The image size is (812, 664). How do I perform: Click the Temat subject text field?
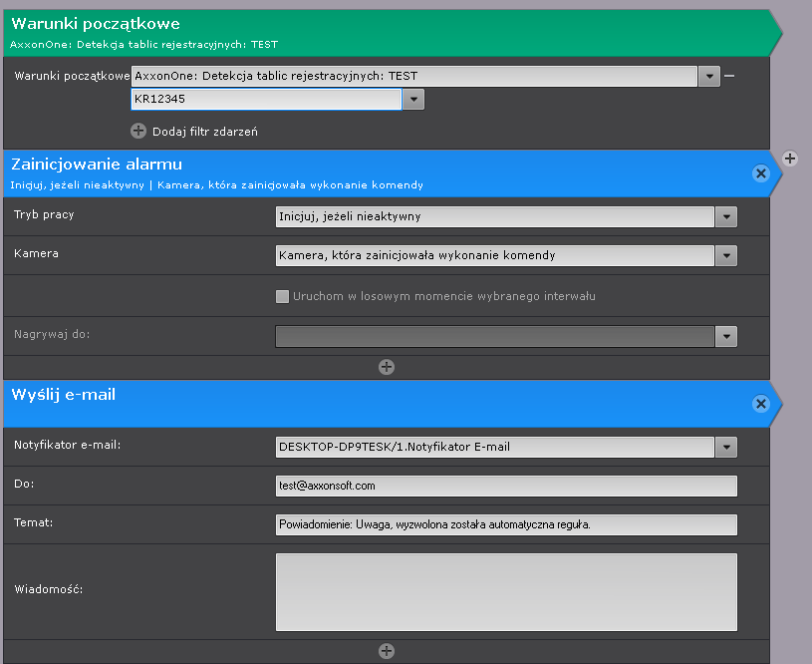click(505, 524)
